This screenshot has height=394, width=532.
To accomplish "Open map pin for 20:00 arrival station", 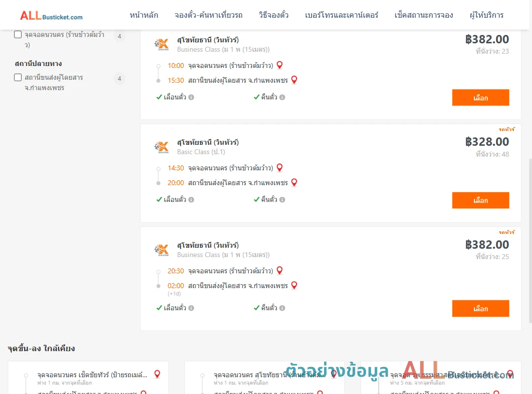I will click(x=294, y=182).
